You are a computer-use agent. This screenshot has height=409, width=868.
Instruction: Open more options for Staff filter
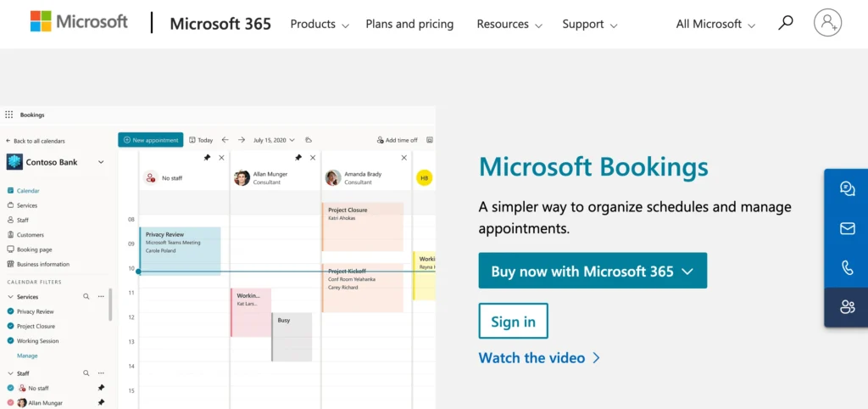(101, 373)
